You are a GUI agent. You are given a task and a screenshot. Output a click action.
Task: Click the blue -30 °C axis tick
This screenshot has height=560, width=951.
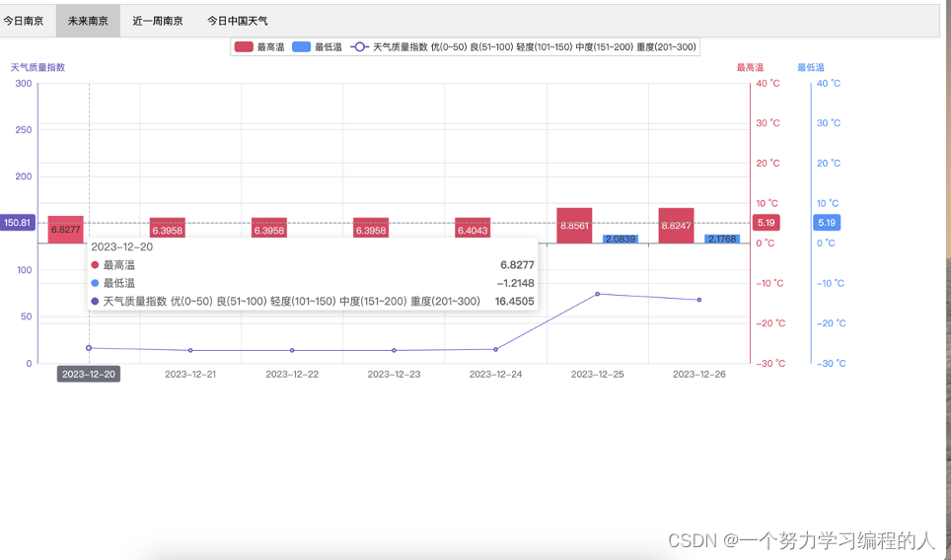[x=831, y=363]
